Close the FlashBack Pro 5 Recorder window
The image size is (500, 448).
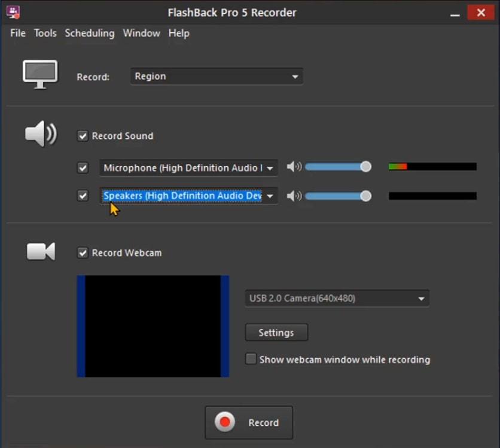point(481,13)
